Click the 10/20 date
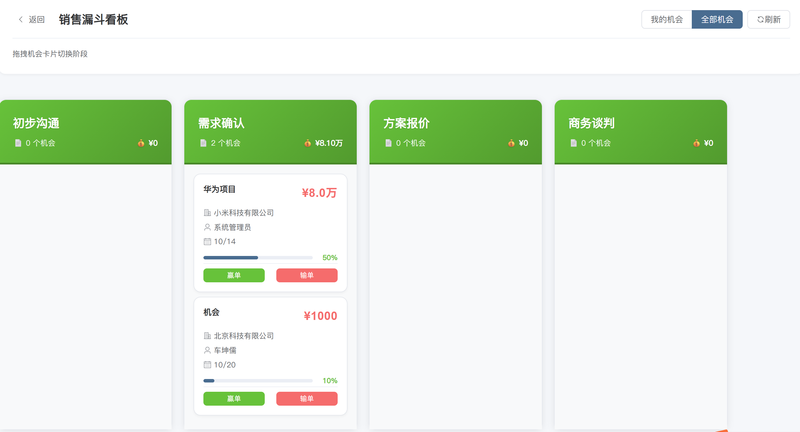 [x=224, y=365]
